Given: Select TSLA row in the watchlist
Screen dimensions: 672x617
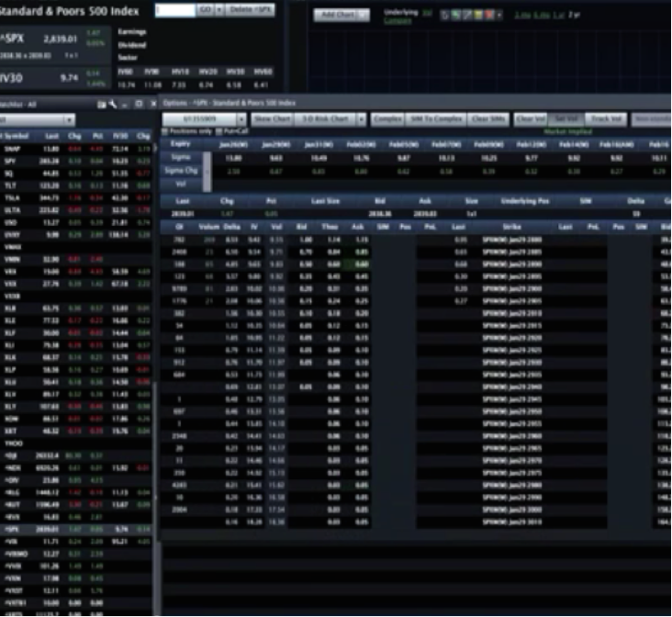Looking at the screenshot, I should (13, 196).
